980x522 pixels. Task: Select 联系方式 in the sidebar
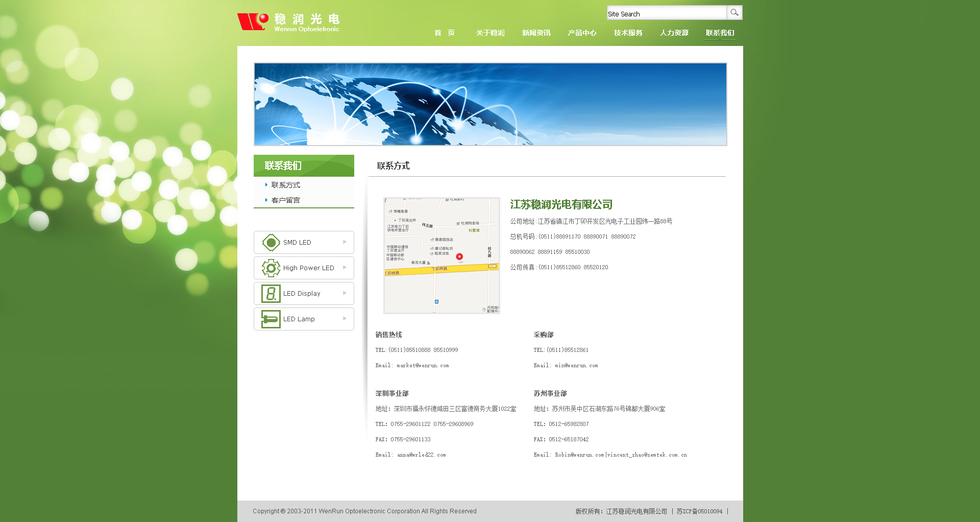[286, 185]
